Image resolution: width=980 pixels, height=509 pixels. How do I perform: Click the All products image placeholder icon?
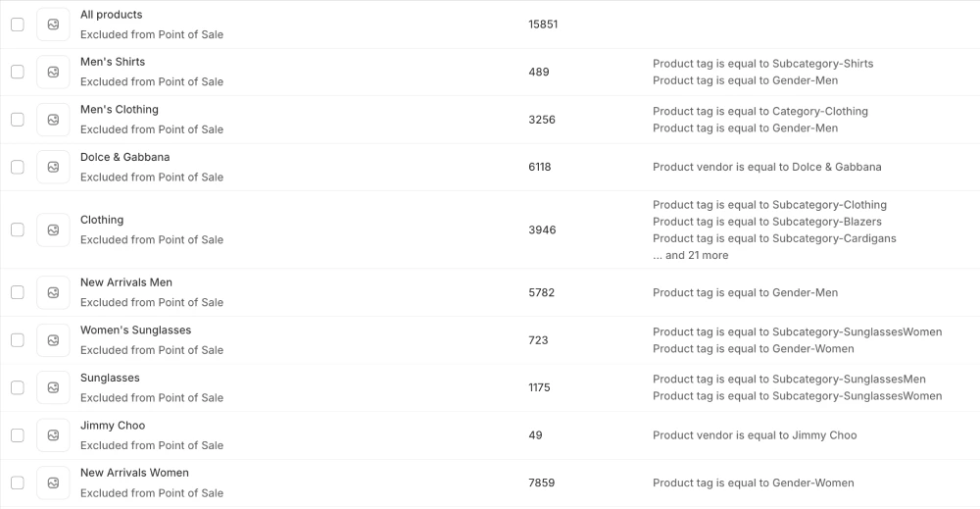[53, 25]
